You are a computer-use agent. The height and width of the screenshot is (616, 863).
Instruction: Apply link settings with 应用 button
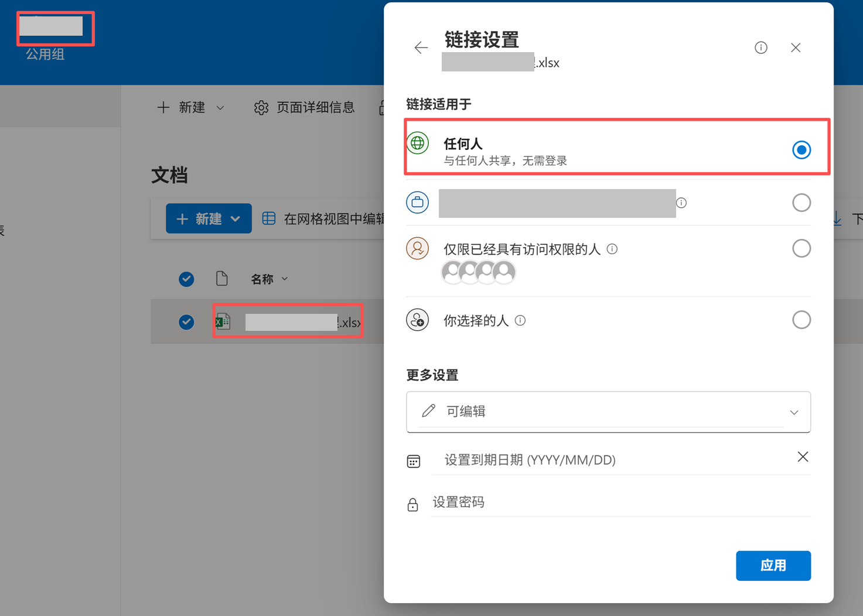[773, 566]
